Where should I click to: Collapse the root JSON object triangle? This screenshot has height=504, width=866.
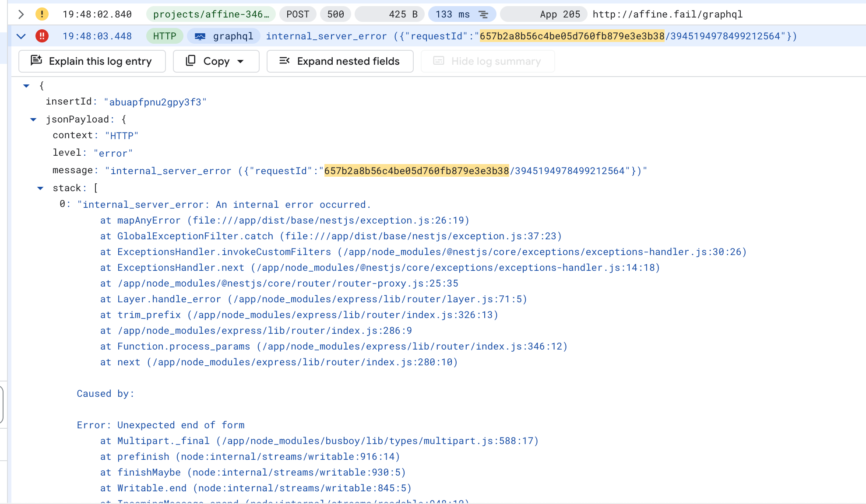(x=26, y=86)
